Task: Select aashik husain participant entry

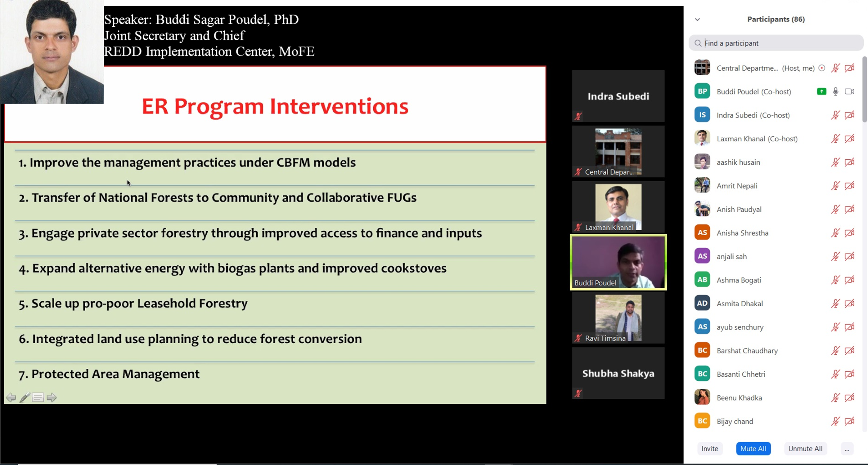Action: click(x=738, y=162)
